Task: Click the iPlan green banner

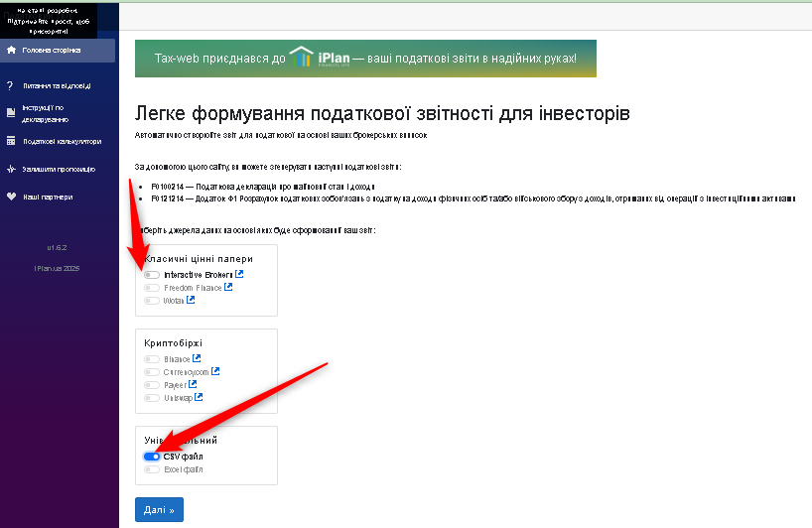Action: tap(365, 59)
